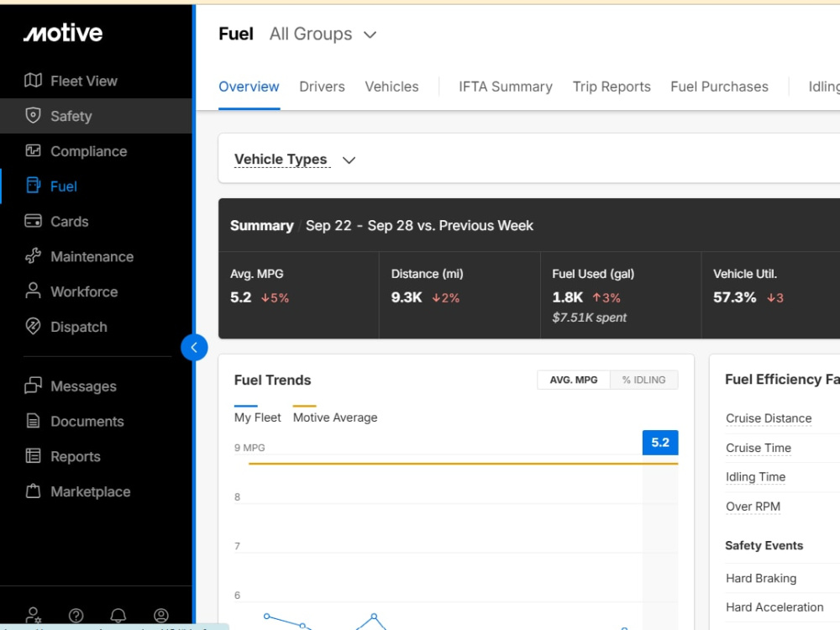The image size is (840, 630).
Task: Open the Vehicle Types filter
Action: point(295,160)
